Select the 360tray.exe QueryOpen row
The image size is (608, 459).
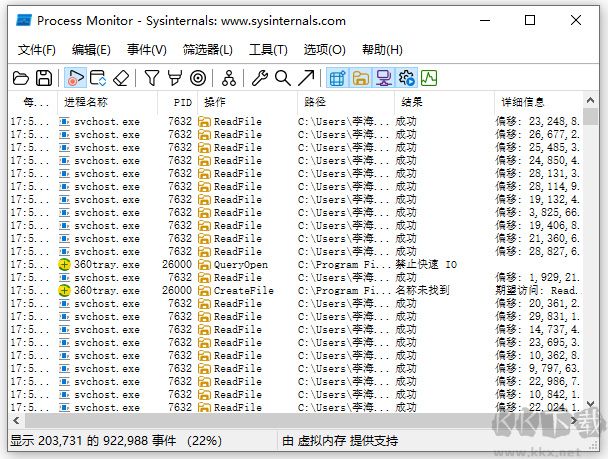295,264
